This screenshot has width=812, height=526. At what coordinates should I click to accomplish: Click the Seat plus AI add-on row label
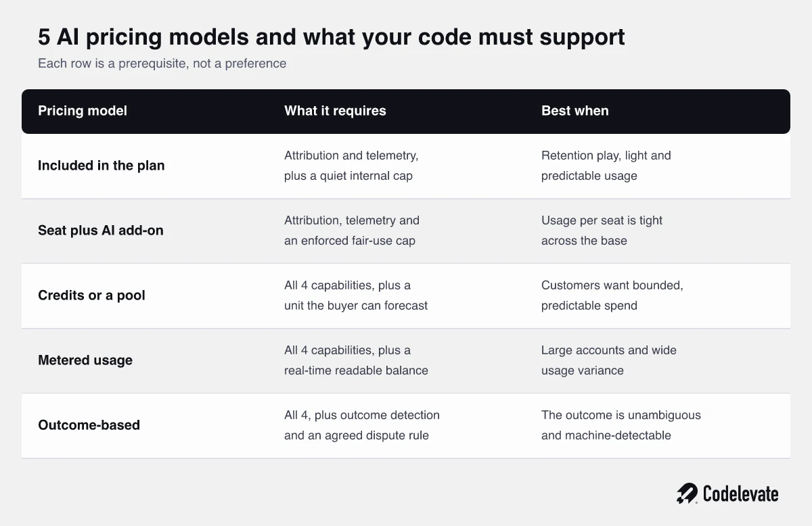tap(101, 231)
